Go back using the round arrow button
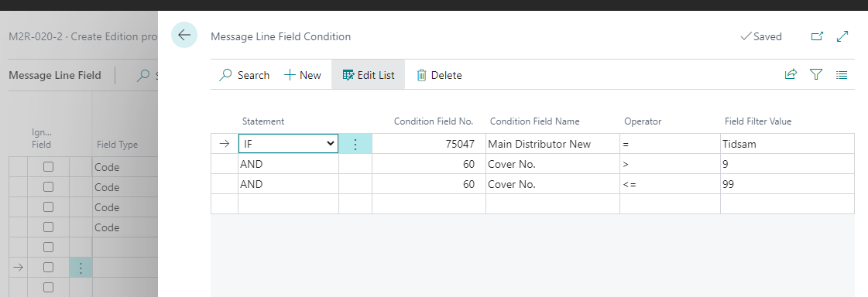Screen dimensions: 868x297 [x=184, y=35]
